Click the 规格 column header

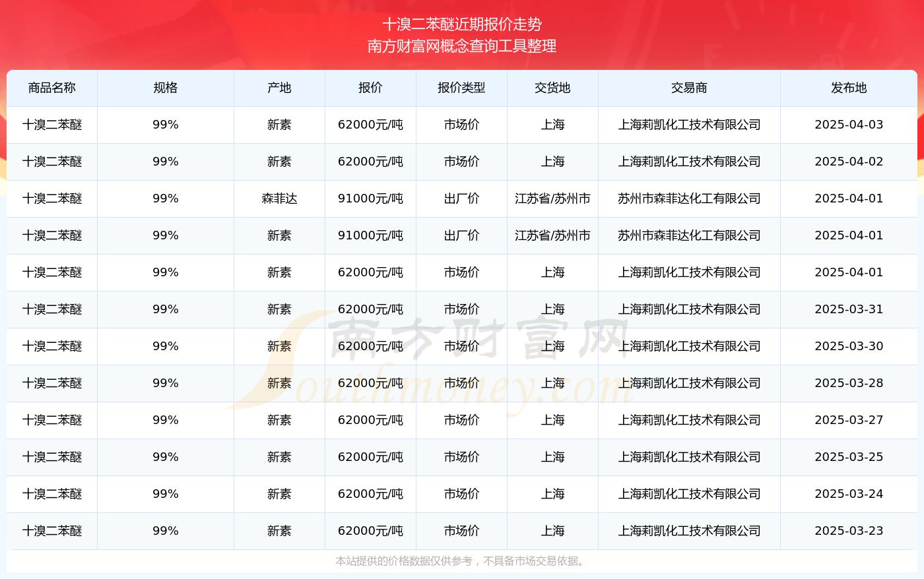166,88
